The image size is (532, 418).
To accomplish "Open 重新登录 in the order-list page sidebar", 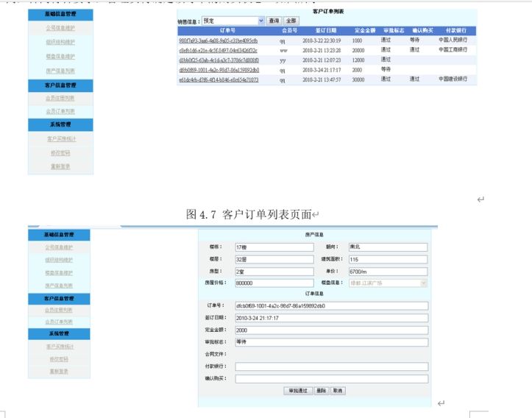I will 60,166.
